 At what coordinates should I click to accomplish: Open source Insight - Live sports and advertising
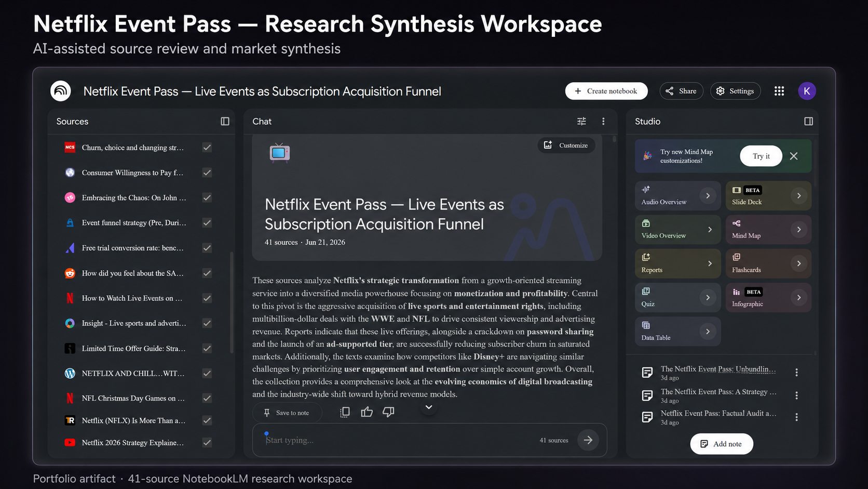point(134,323)
